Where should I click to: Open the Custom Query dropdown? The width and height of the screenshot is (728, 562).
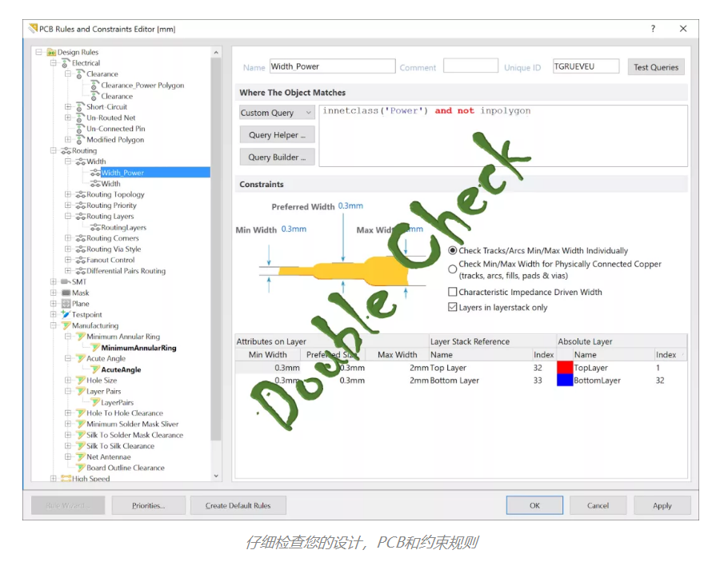coord(277,114)
